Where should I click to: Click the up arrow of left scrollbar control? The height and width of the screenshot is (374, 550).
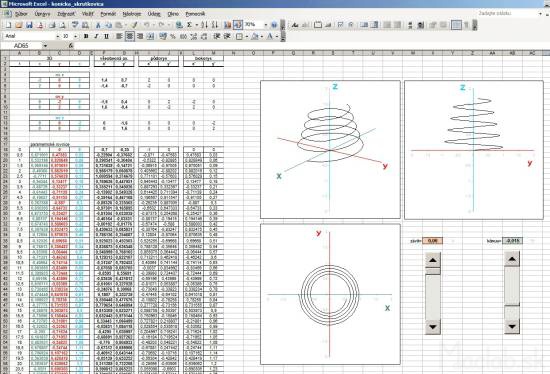click(x=432, y=260)
